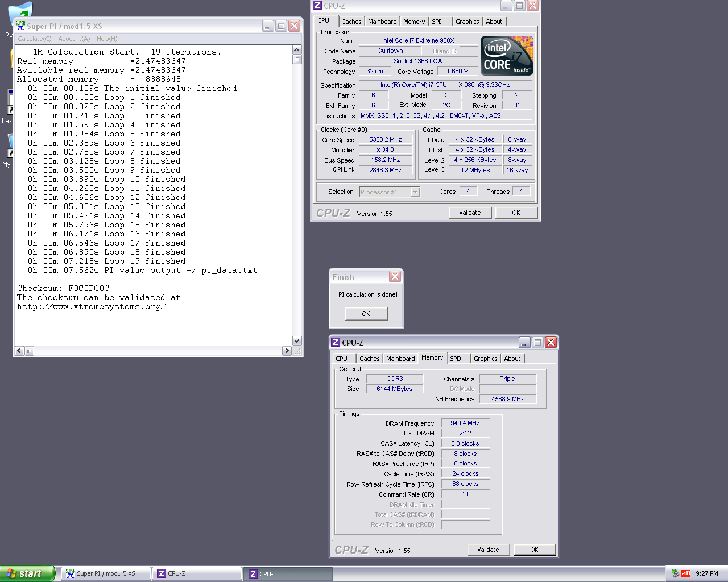This screenshot has height=582, width=728.
Task: Switch to Caches tab in top CPU-Z
Action: 351,22
